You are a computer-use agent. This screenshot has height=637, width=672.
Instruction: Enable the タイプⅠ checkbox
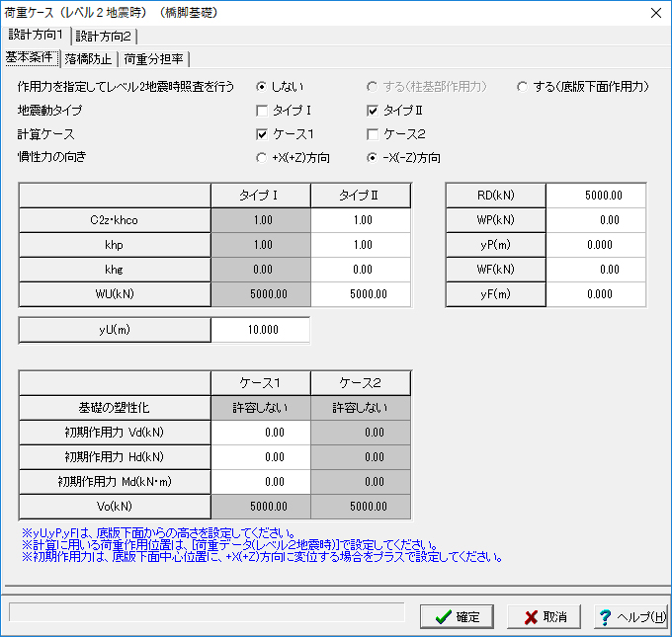point(284,111)
